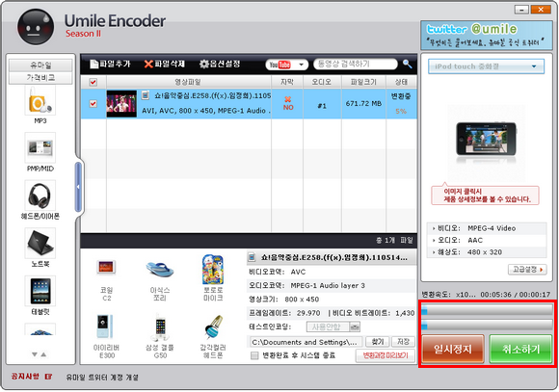The image size is (559, 392).
Task: Open the YouTube site dropdown
Action: 287,65
